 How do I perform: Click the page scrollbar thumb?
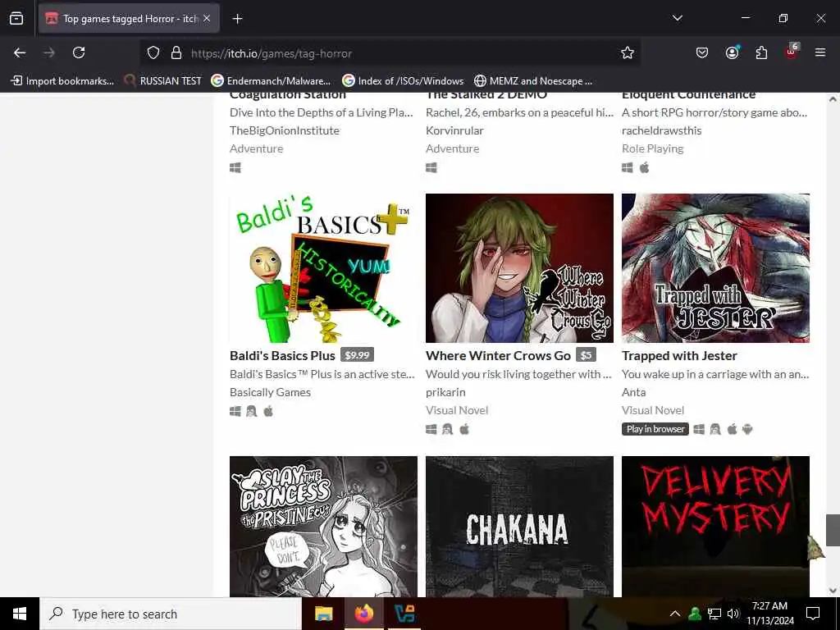[x=833, y=530]
